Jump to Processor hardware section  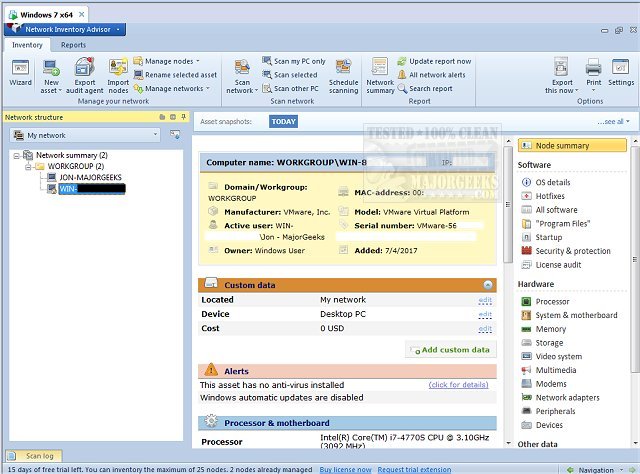click(x=545, y=302)
